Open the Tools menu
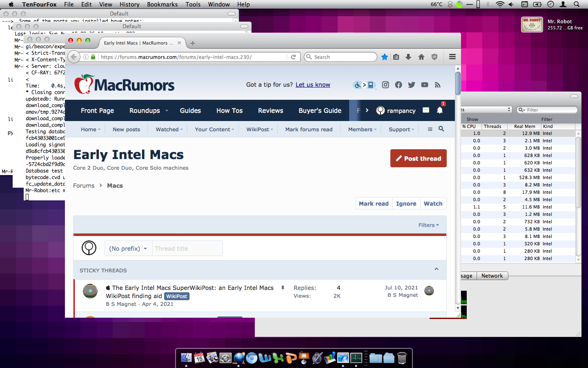Viewport: 588px width, 368px height. [193, 4]
